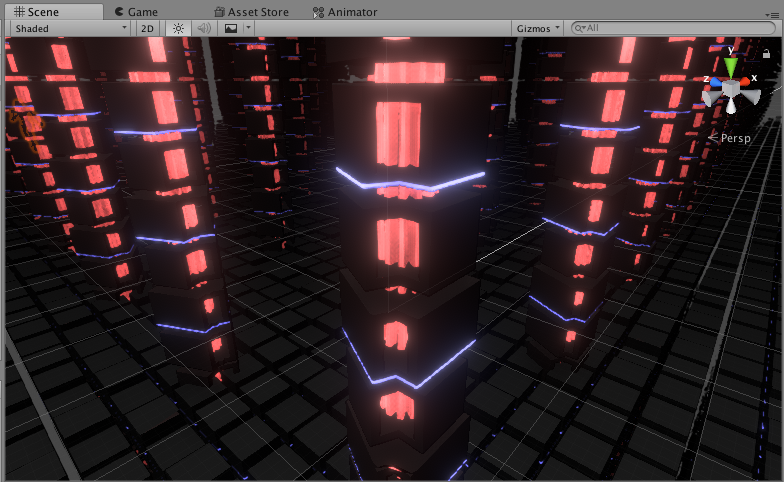Switch the scene to 2D mode
Viewport: 784px width, 482px height.
tap(147, 29)
